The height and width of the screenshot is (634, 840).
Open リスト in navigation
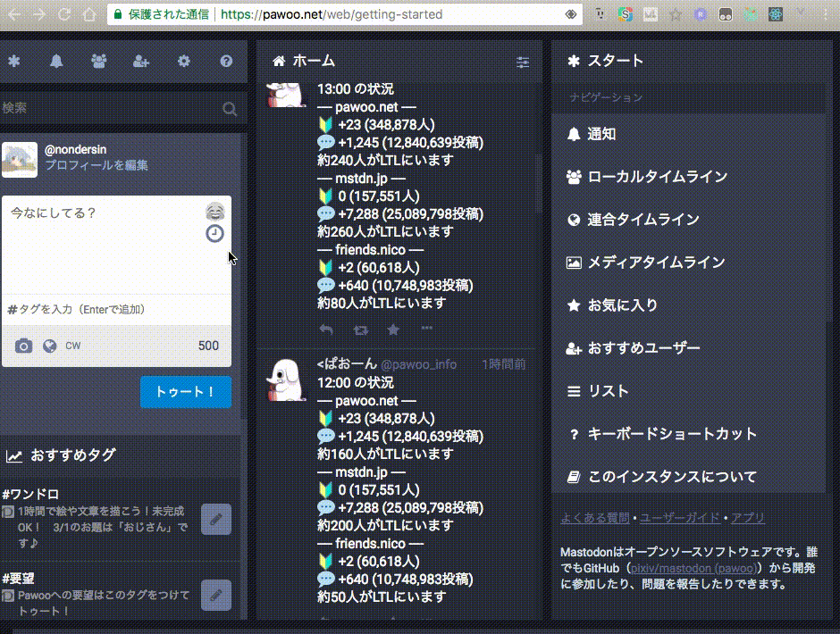click(688, 391)
